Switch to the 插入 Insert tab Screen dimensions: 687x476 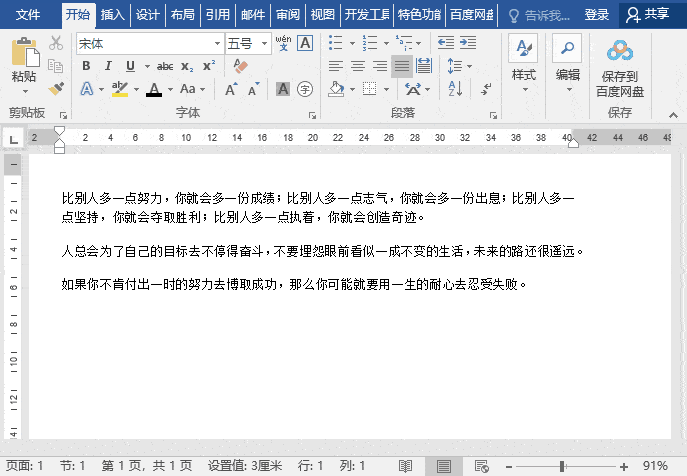point(113,15)
